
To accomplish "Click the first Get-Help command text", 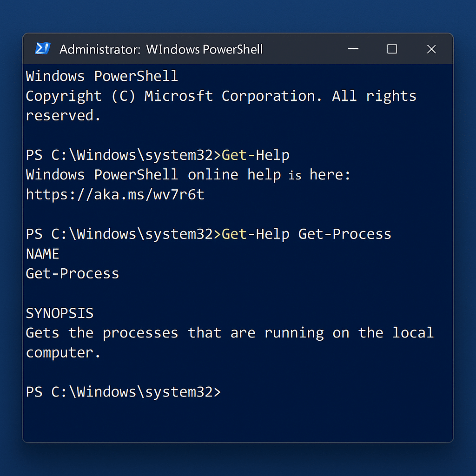I will [x=256, y=155].
